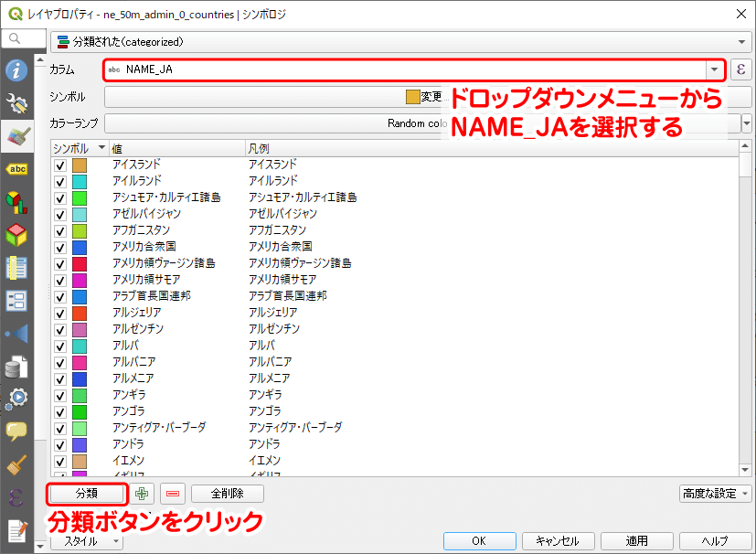Open the Labels abc tab
The width and height of the screenshot is (756, 554).
tap(16, 169)
